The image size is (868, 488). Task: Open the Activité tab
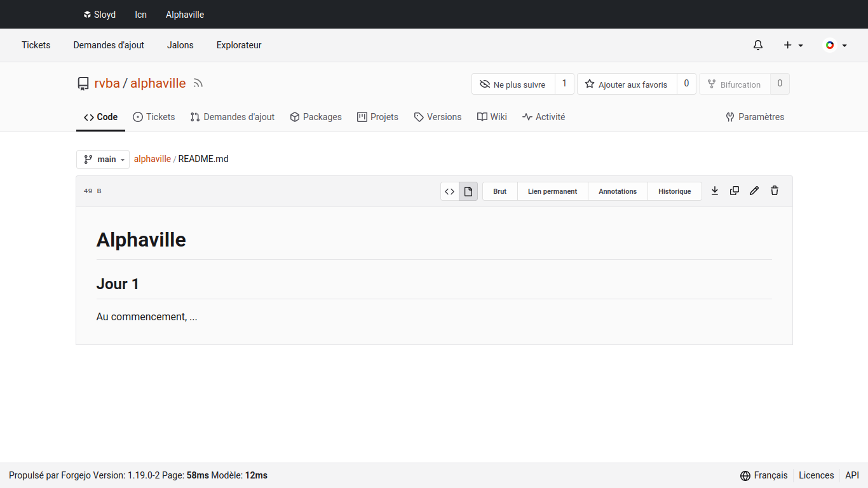[x=543, y=117]
